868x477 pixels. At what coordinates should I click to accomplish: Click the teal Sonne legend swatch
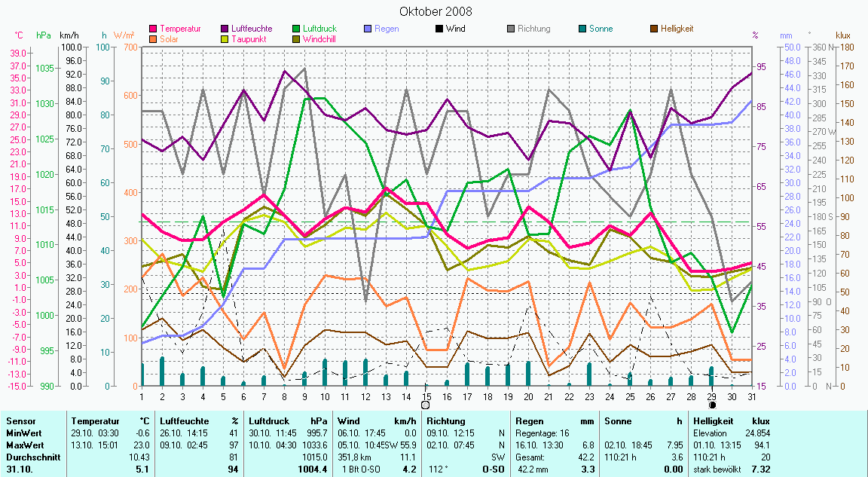tap(582, 29)
